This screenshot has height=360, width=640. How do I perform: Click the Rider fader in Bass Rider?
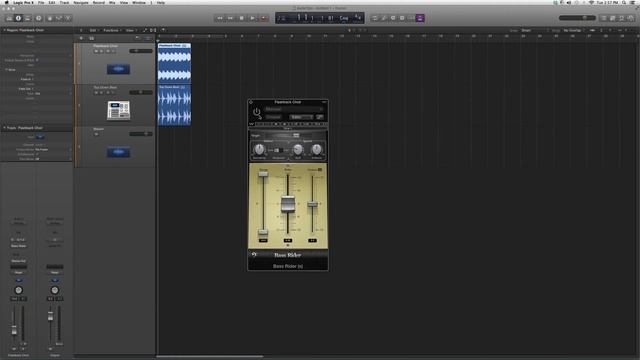click(x=288, y=204)
